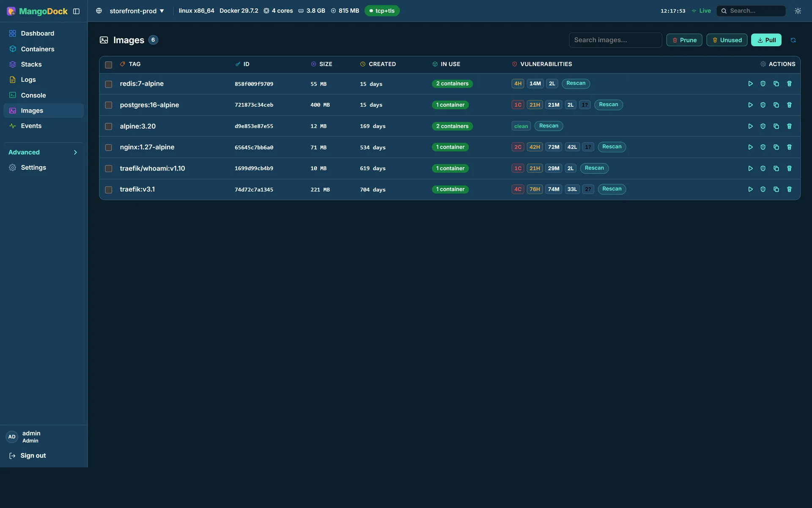Sort the table by the TAG column
This screenshot has width=812, height=508.
click(x=130, y=64)
